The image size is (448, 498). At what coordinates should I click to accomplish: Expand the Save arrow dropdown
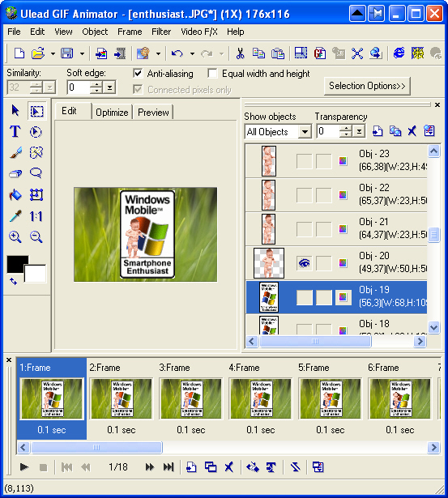82,53
